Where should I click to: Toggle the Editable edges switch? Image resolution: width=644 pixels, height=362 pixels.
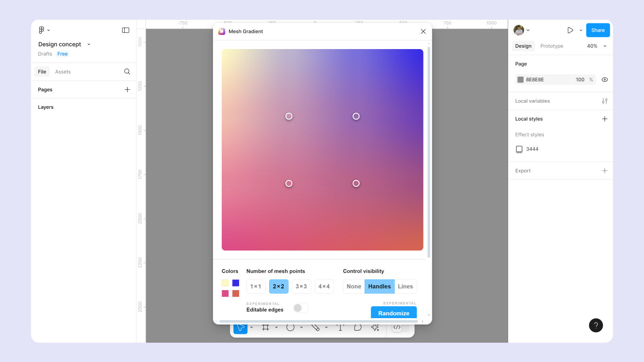300,307
